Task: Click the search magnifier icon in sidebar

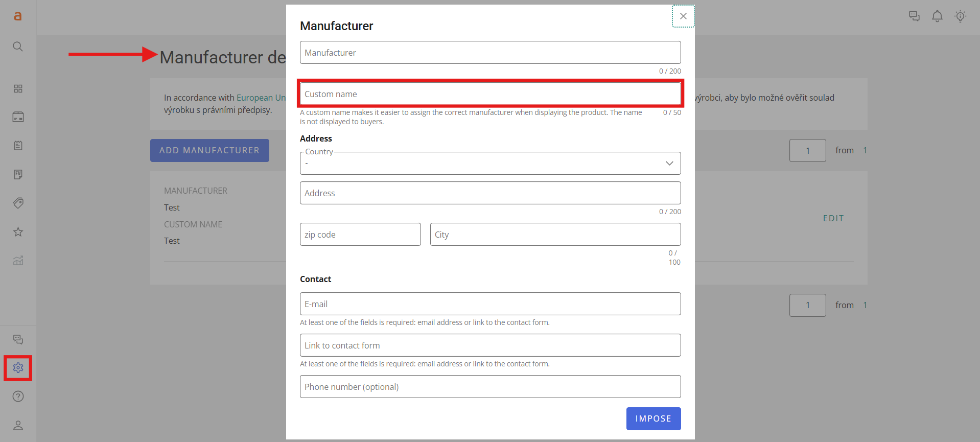Action: (18, 46)
